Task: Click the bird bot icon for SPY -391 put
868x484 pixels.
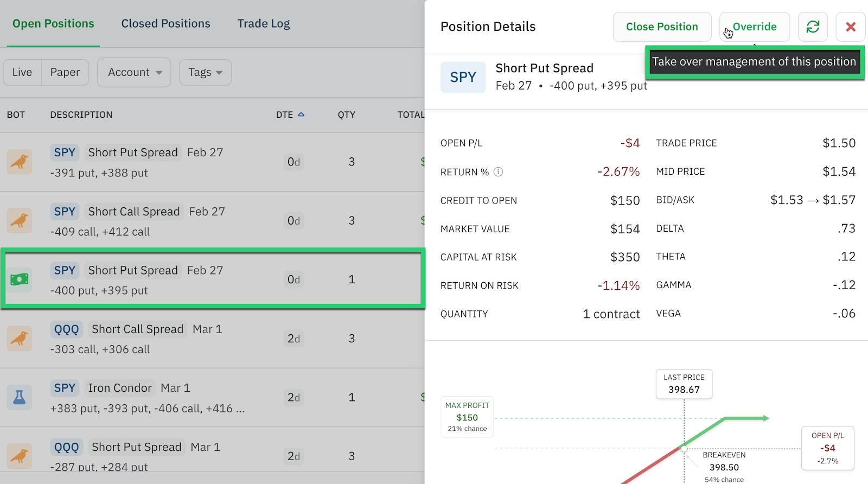Action: click(x=20, y=162)
